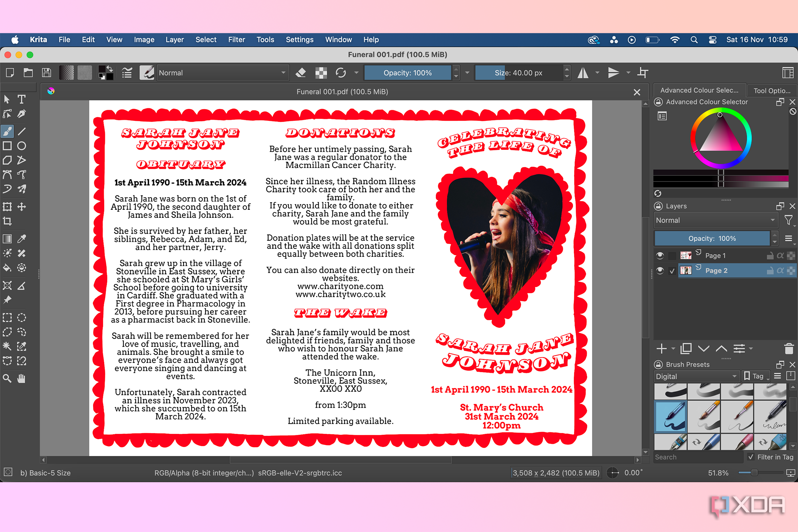Open the Filter menu
The height and width of the screenshot is (532, 798).
pos(236,40)
